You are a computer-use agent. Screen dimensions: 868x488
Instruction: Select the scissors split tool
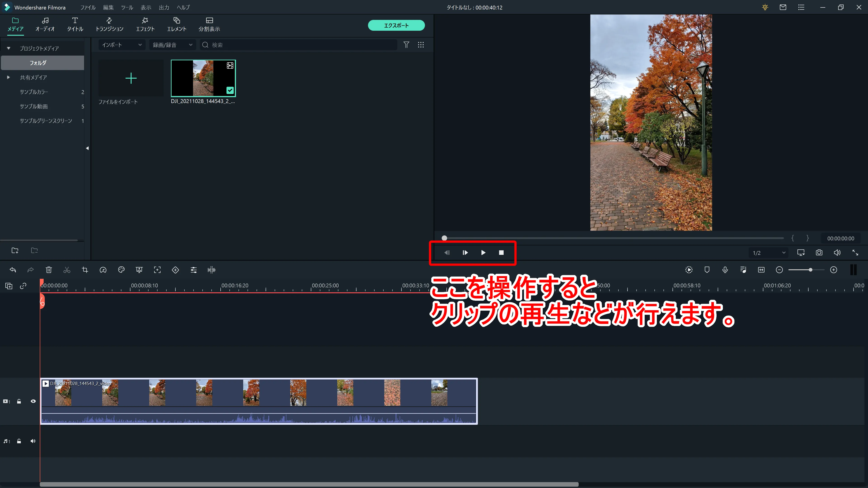click(x=67, y=270)
